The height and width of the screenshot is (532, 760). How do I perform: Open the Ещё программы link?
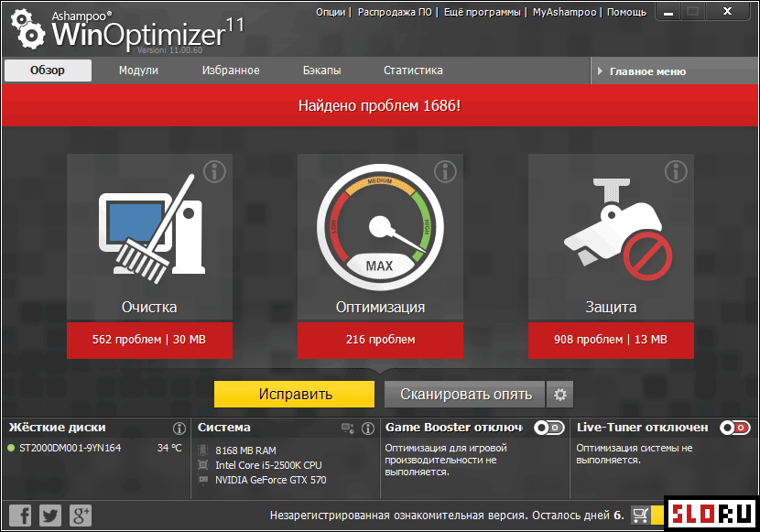tap(483, 12)
